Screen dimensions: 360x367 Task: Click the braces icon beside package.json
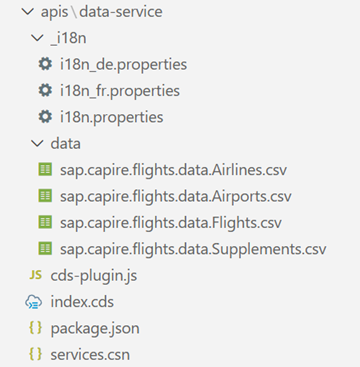(35, 328)
